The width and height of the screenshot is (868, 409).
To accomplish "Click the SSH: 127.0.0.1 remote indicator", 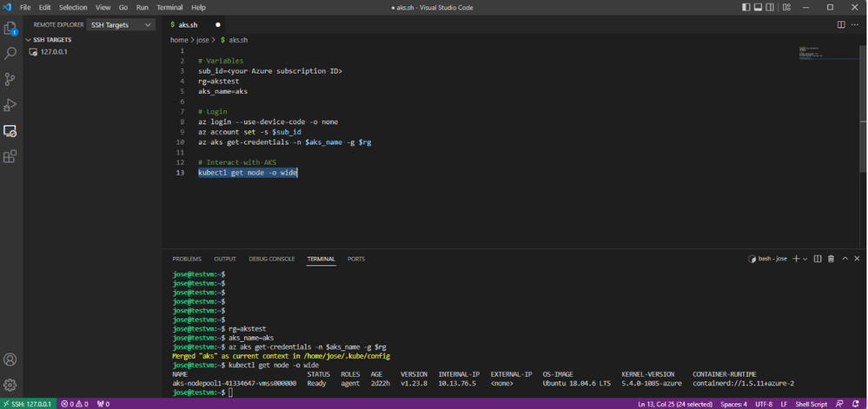I will pyautogui.click(x=28, y=404).
